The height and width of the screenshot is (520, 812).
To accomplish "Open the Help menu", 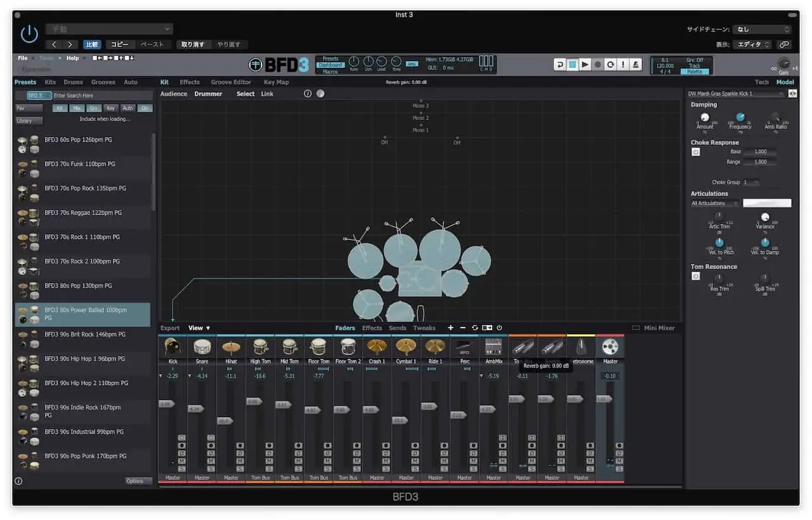I will pos(73,58).
